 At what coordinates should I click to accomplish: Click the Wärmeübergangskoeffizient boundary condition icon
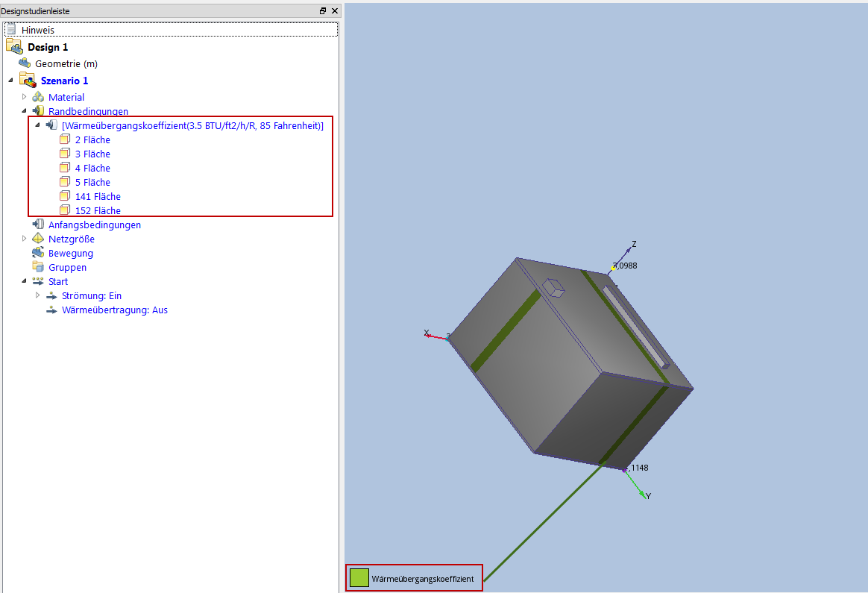coord(51,125)
